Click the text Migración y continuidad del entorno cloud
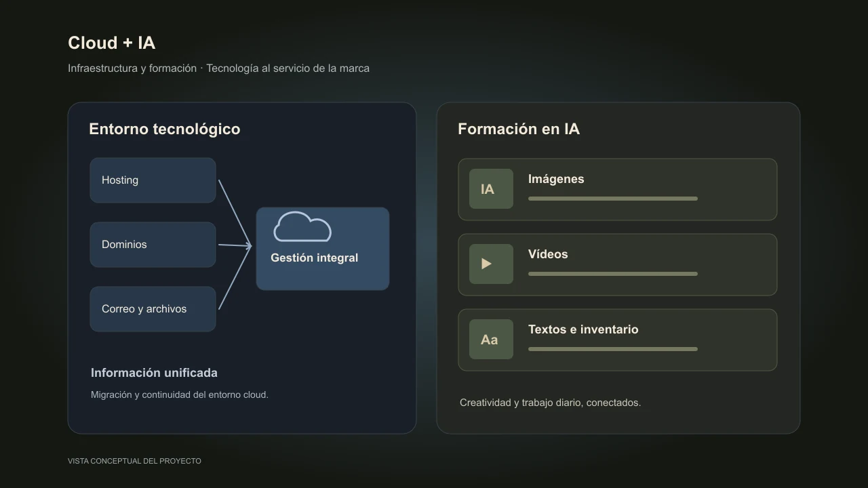 180,394
